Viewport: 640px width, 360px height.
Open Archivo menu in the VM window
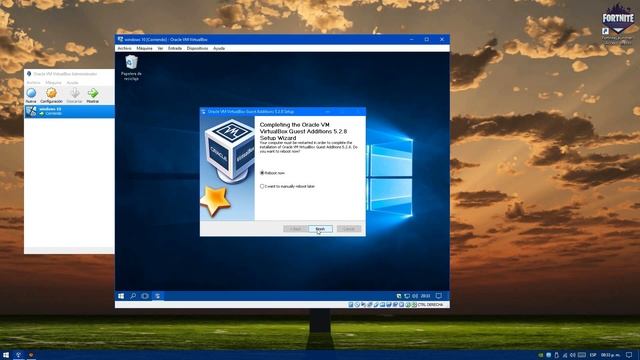click(124, 48)
